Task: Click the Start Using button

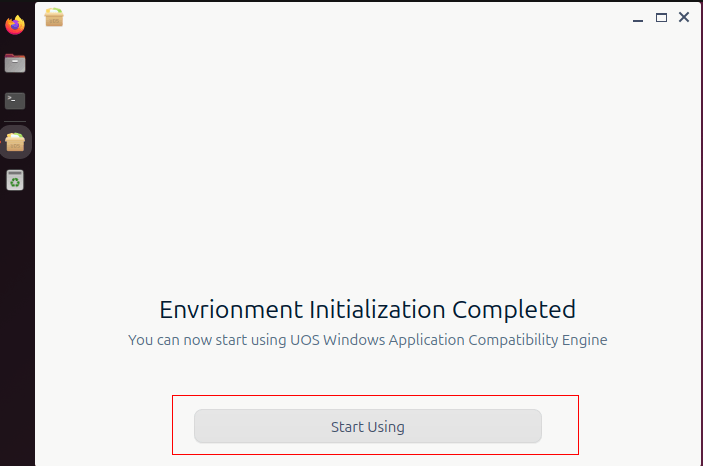Action: pos(368,426)
